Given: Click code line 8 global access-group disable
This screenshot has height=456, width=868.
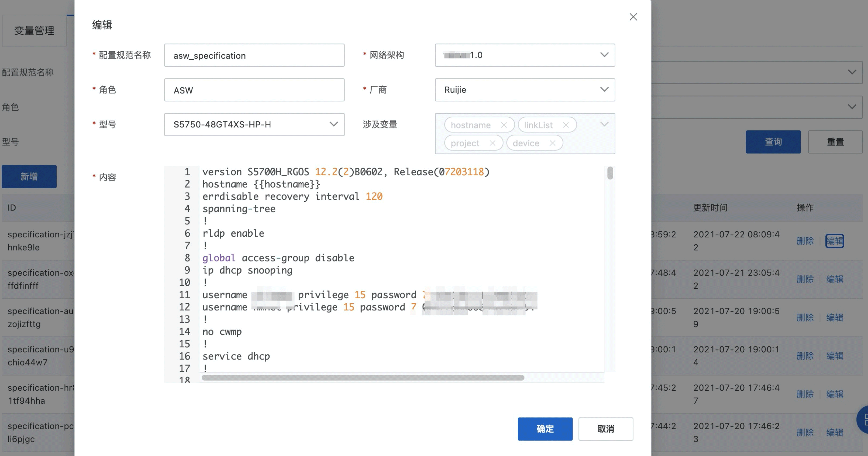Looking at the screenshot, I should pyautogui.click(x=278, y=258).
